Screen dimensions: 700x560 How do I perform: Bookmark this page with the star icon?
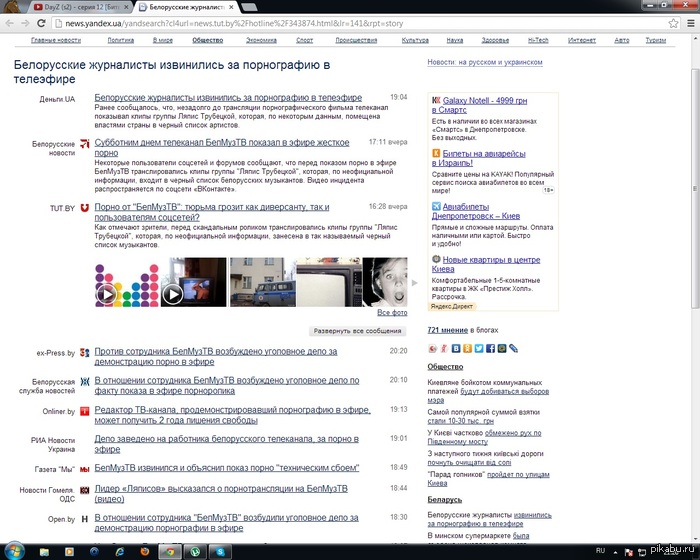(x=673, y=23)
